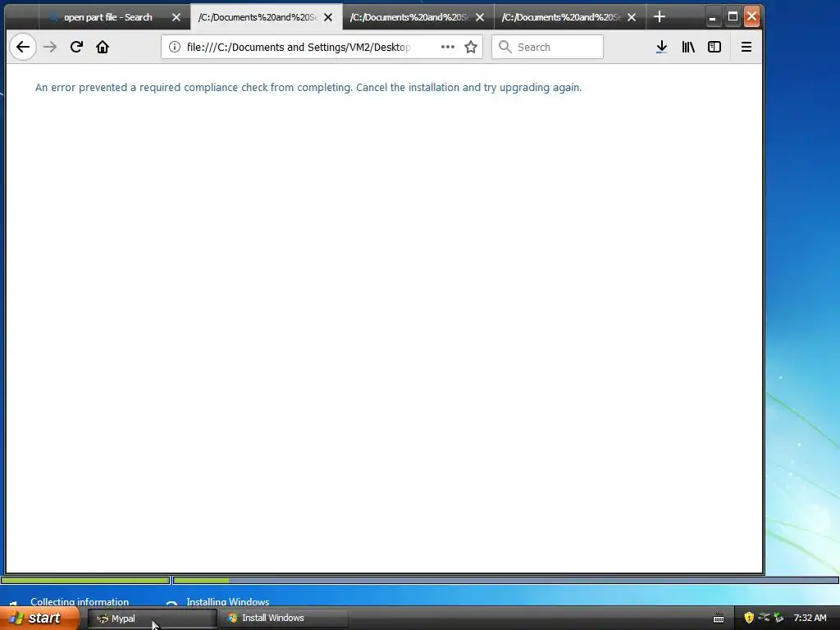Toggle the sidebar view
Image resolution: width=840 pixels, height=630 pixels.
point(714,47)
